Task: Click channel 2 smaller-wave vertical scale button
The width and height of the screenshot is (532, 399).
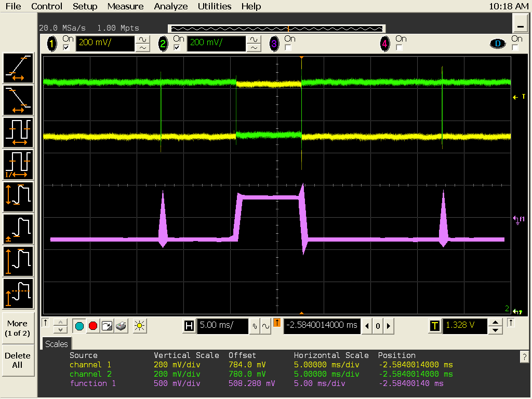Action: click(254, 48)
